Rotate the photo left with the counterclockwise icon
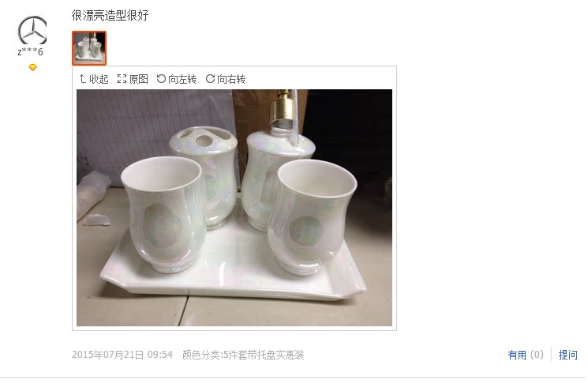This screenshot has width=588, height=384. (x=161, y=78)
